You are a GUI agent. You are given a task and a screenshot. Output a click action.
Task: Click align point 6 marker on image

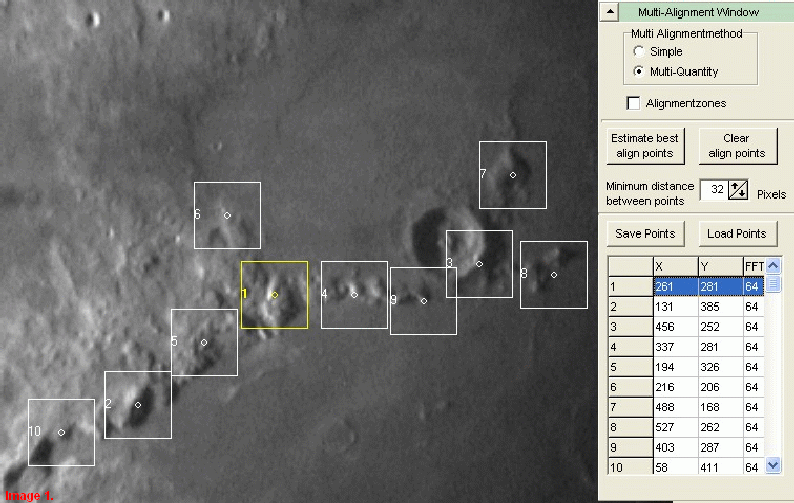tap(227, 215)
